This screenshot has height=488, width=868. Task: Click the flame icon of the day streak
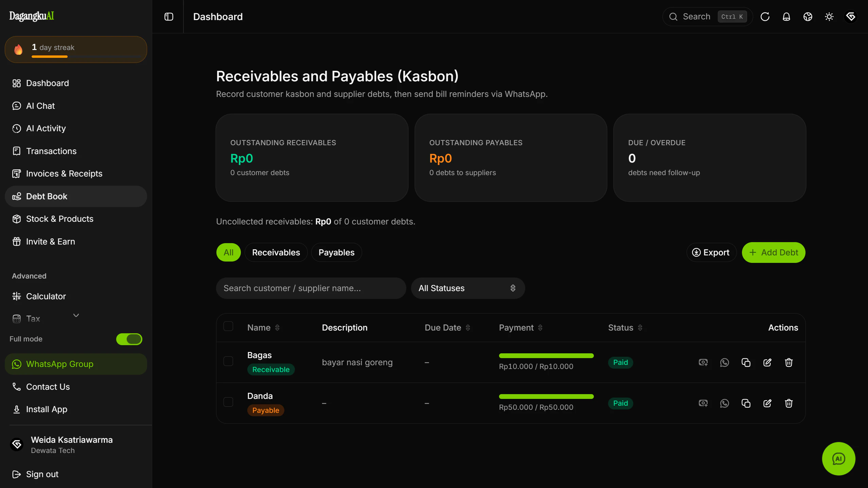(x=18, y=49)
